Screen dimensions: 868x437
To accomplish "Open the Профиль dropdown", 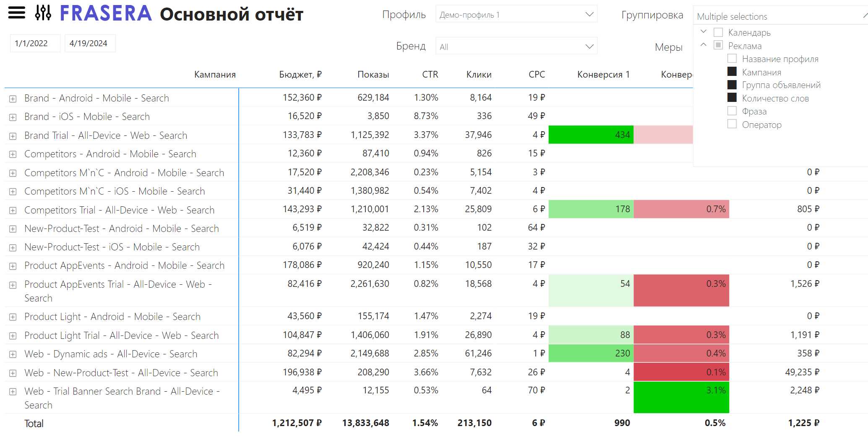I will (516, 15).
